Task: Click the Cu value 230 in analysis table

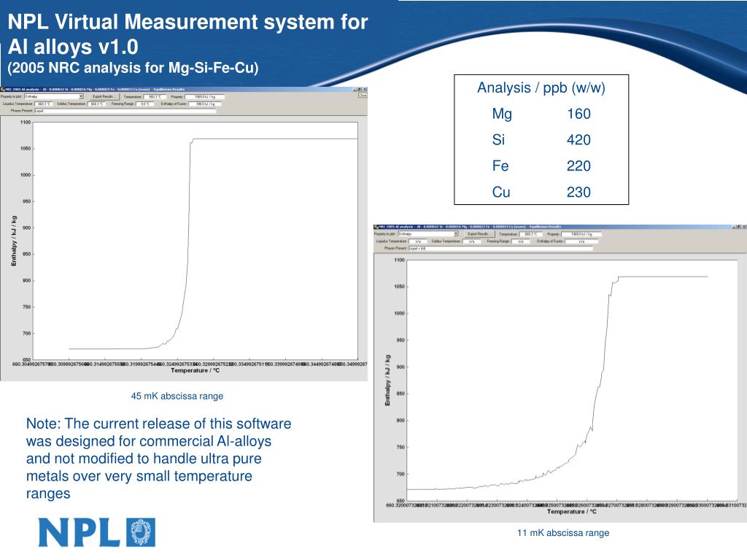Action: 578,192
